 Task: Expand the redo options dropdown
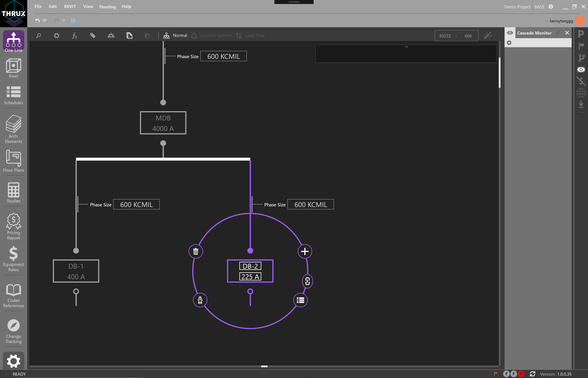[x=64, y=21]
